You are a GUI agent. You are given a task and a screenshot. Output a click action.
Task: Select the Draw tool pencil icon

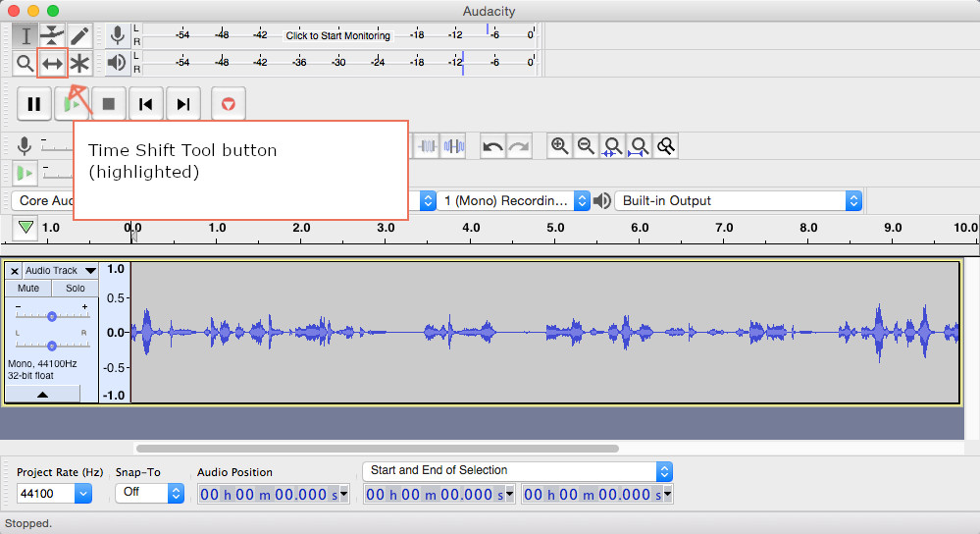pos(79,36)
